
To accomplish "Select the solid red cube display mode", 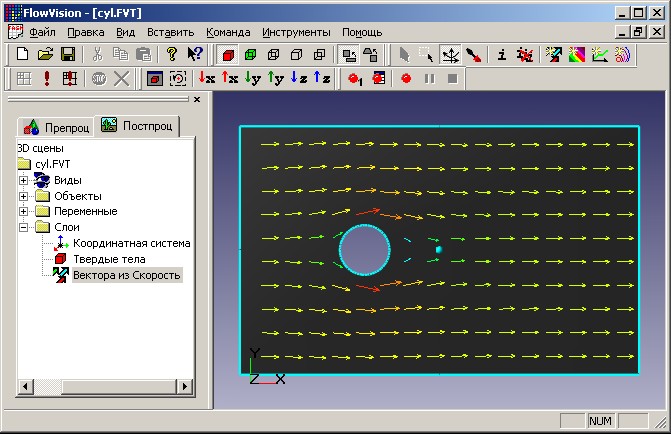I will 228,55.
